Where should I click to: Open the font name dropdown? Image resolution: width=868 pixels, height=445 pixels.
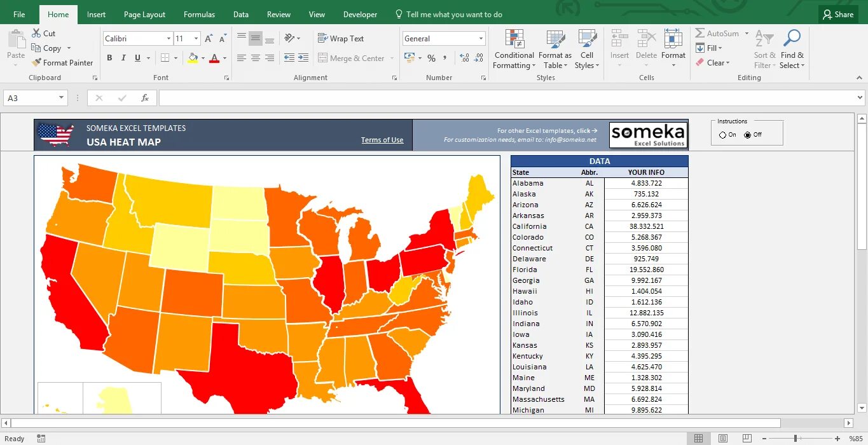click(169, 39)
